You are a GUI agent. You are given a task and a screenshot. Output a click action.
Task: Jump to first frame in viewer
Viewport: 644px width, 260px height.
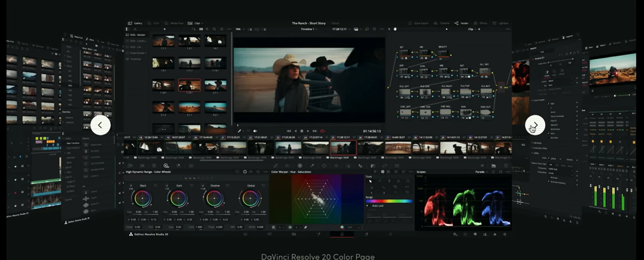[289, 131]
